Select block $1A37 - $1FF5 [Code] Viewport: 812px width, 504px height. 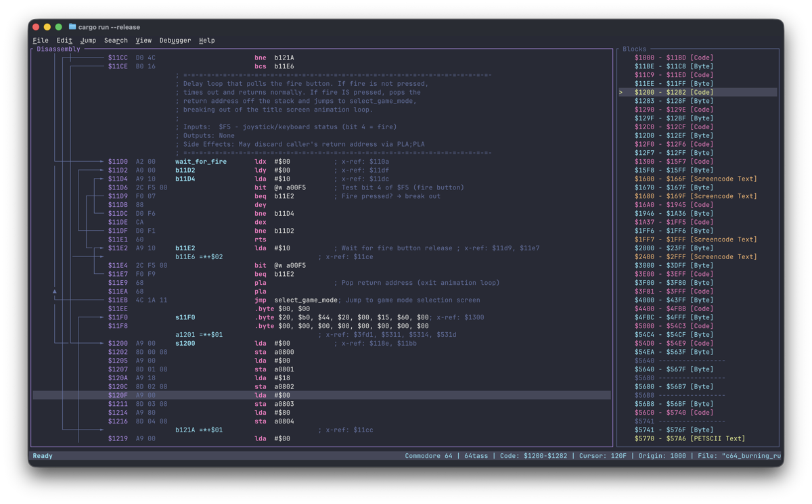point(698,222)
